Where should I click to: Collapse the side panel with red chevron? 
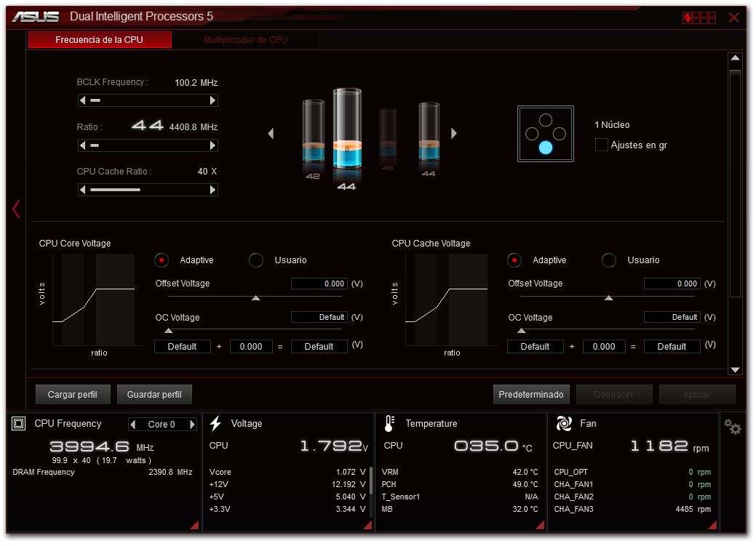click(16, 209)
